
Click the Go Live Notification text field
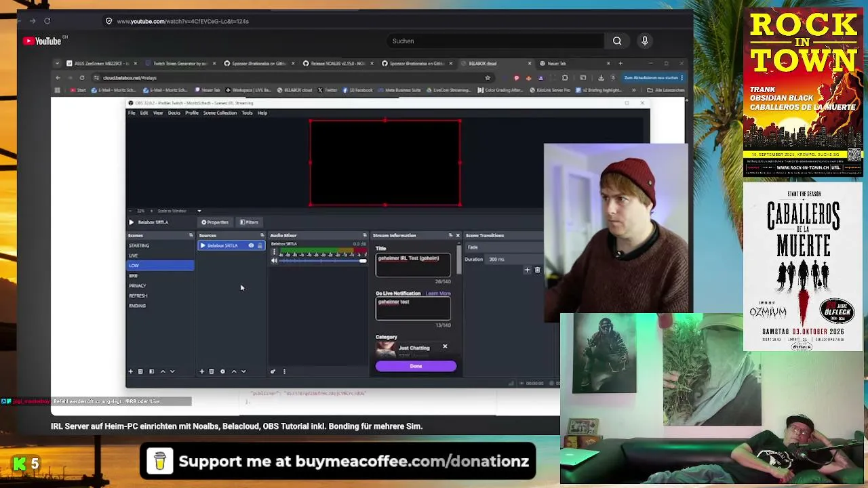click(413, 308)
